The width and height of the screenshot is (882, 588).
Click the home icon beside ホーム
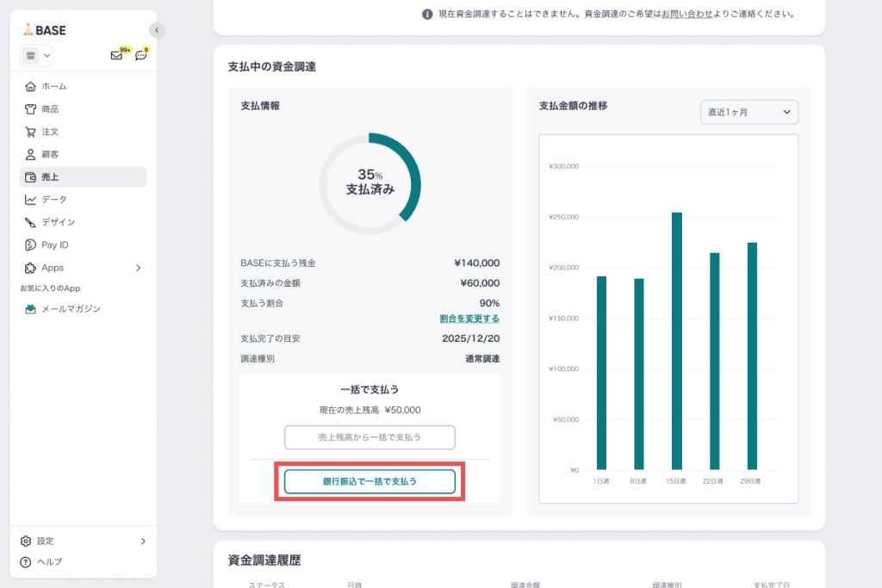pyautogui.click(x=31, y=86)
